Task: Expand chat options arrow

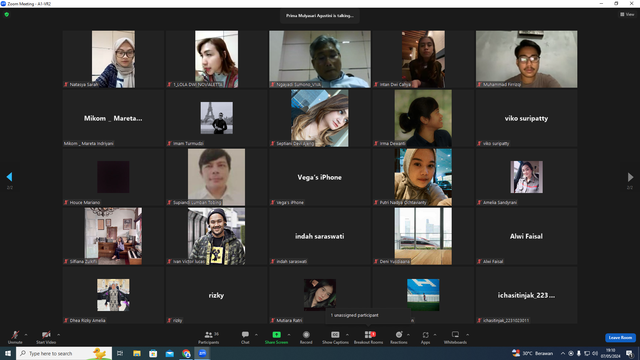Action: (x=256, y=335)
